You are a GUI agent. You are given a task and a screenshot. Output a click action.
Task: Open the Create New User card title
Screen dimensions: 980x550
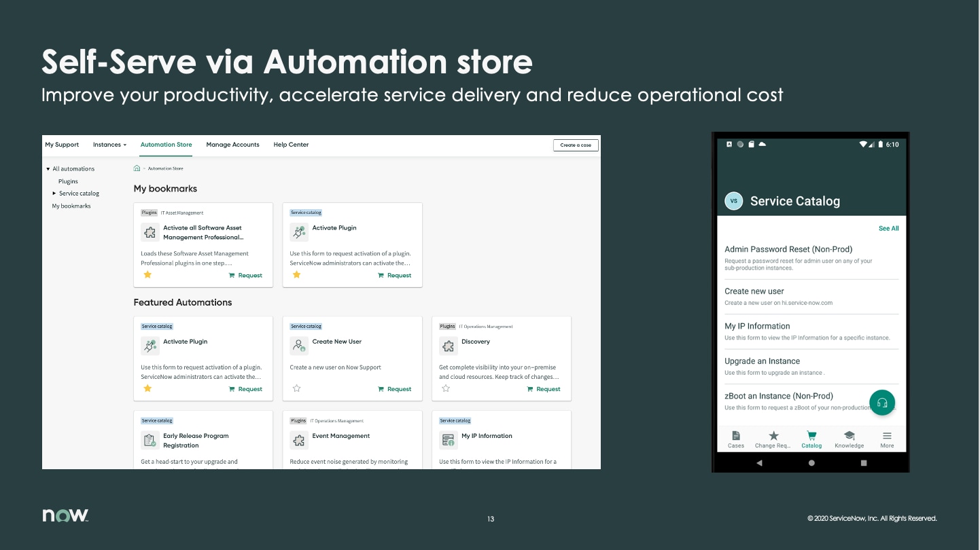[x=337, y=342]
